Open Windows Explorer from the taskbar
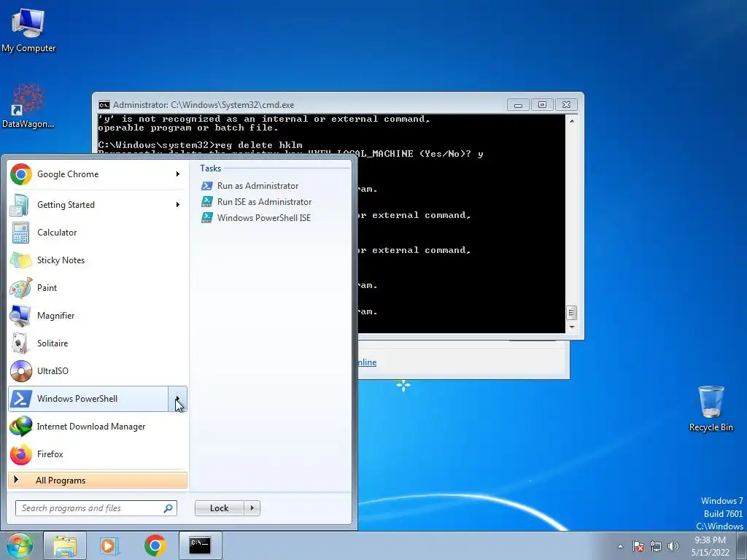Image resolution: width=747 pixels, height=560 pixels. [65, 545]
